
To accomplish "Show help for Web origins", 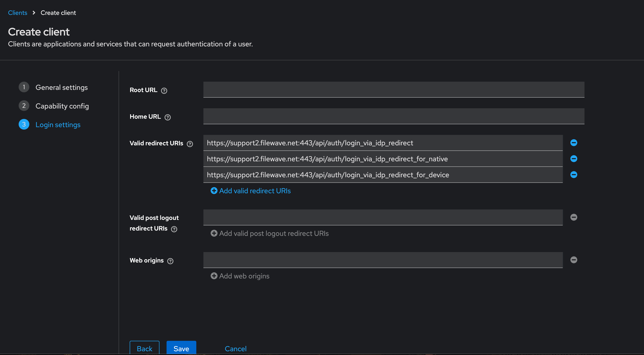I will (170, 261).
